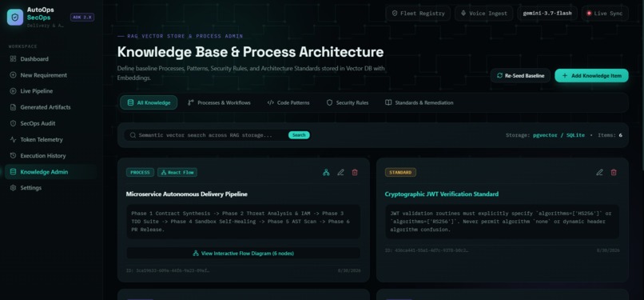This screenshot has width=644, height=300.
Task: Click the JWT validation routines description text
Action: click(x=502, y=222)
